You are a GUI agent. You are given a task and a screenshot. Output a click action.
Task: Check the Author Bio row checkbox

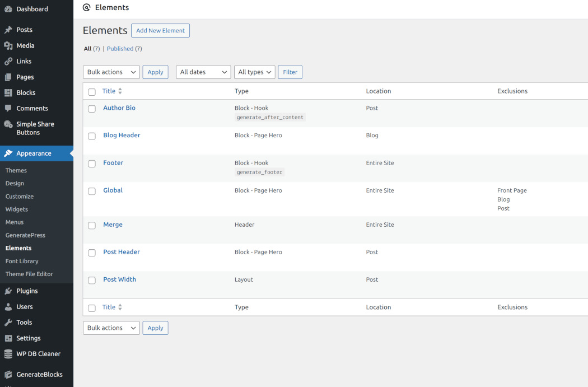92,109
